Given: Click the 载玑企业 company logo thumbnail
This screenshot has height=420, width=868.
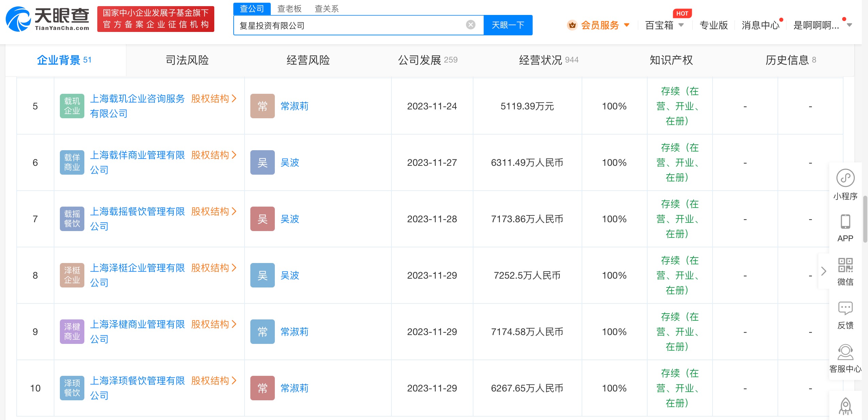Looking at the screenshot, I should click(x=72, y=106).
